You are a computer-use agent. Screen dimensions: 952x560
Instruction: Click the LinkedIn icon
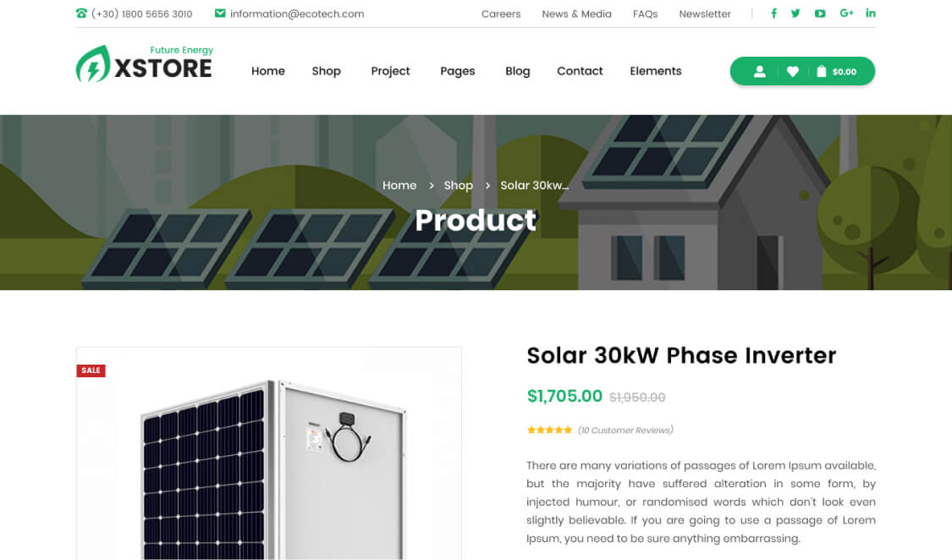(871, 14)
